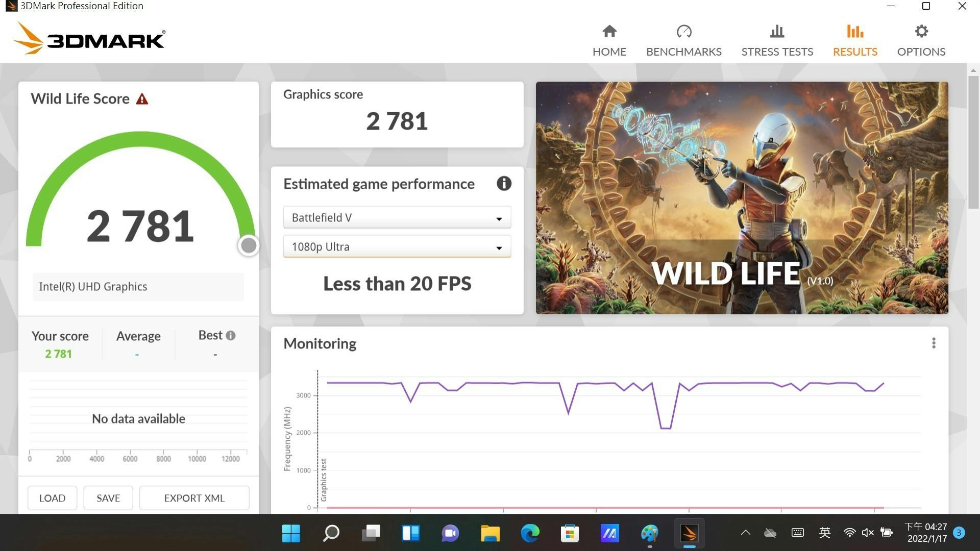Viewport: 980px width, 551px height.
Task: Switch to STRESS TESTS tab
Action: pos(777,41)
